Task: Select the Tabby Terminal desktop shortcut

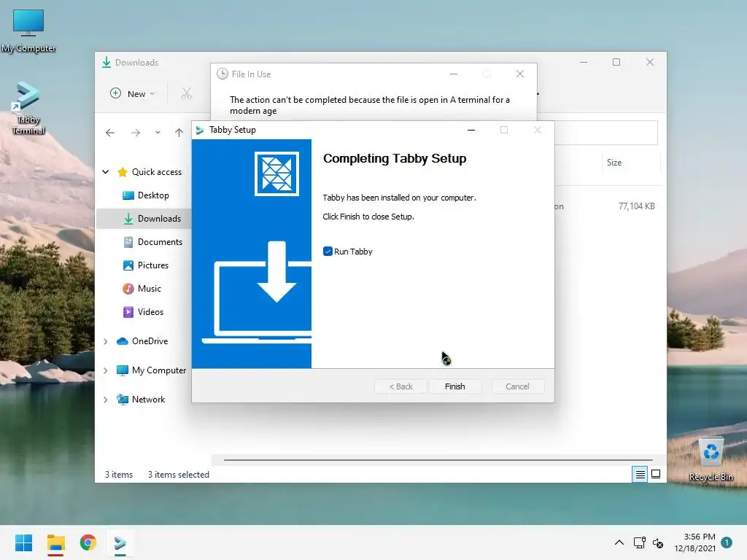Action: click(28, 108)
